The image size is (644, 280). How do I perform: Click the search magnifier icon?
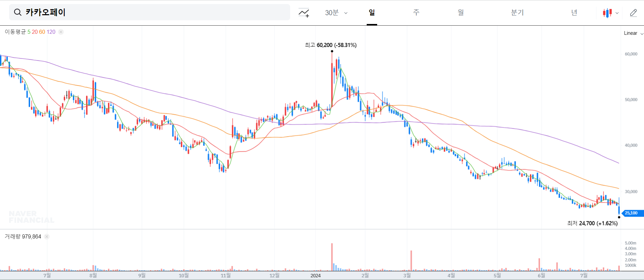coord(18,12)
